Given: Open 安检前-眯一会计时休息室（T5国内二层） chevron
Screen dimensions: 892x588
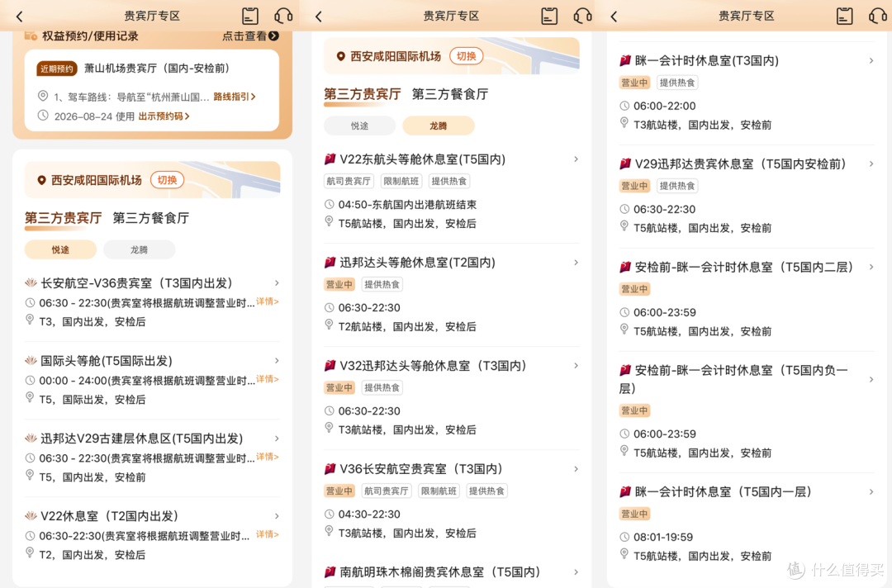Looking at the screenshot, I should point(871,267).
